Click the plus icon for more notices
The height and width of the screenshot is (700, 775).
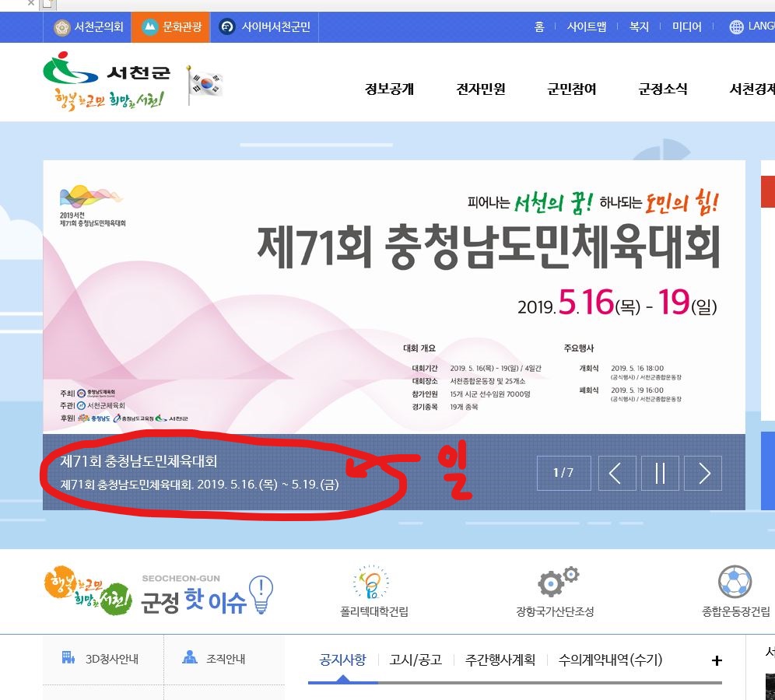(x=717, y=661)
